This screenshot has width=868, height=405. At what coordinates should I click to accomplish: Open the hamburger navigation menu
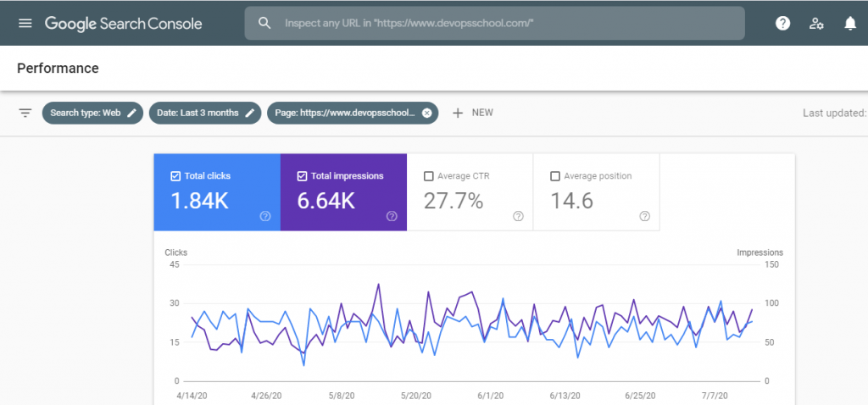[25, 23]
